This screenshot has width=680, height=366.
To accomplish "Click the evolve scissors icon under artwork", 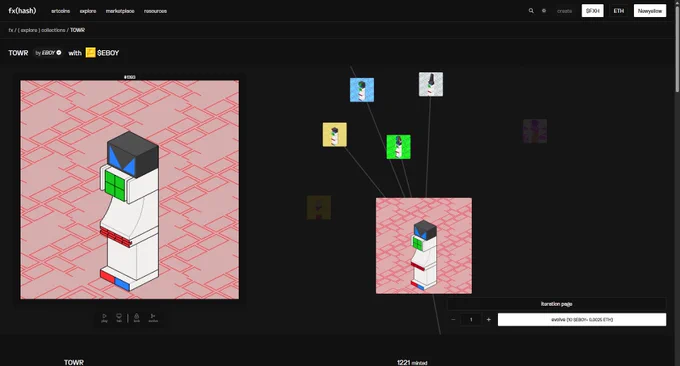I will tap(153, 318).
